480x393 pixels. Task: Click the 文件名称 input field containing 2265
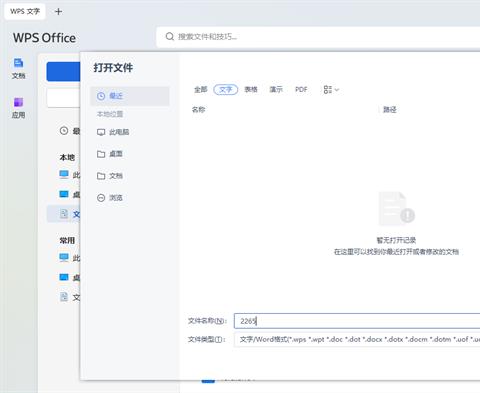click(357, 321)
